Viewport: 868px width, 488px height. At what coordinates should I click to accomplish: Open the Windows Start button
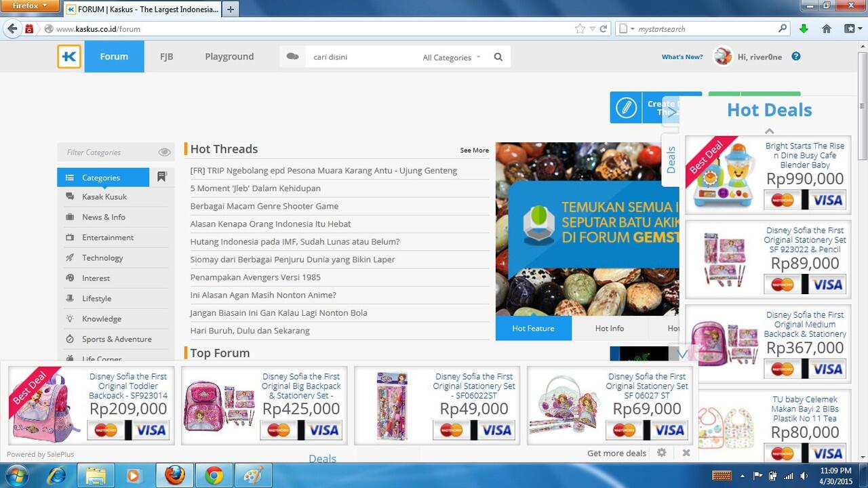tap(15, 476)
